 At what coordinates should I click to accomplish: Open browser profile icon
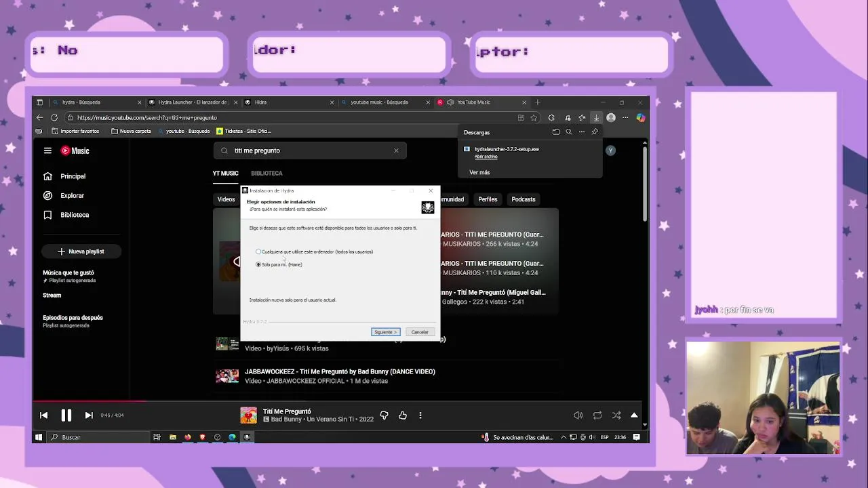click(611, 118)
